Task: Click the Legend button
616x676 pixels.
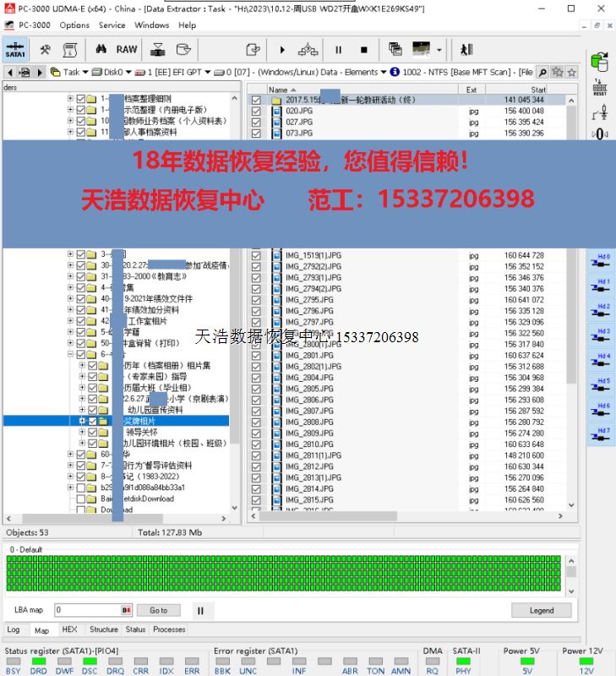Action: (x=542, y=610)
